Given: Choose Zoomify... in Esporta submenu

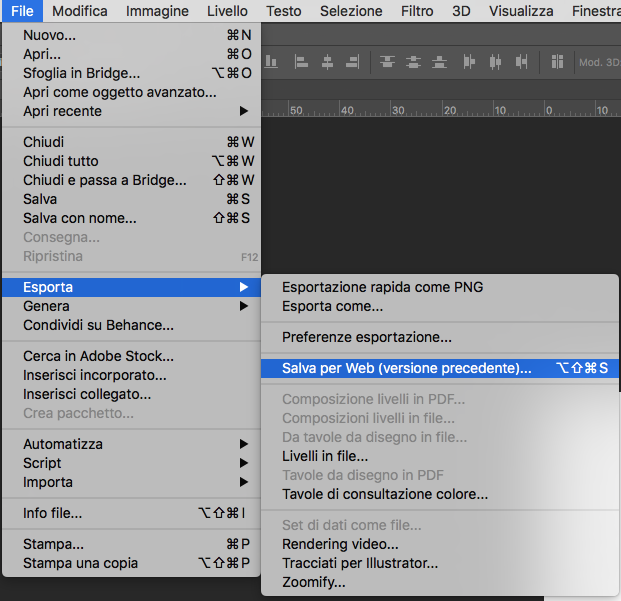Looking at the screenshot, I should tap(440, 582).
